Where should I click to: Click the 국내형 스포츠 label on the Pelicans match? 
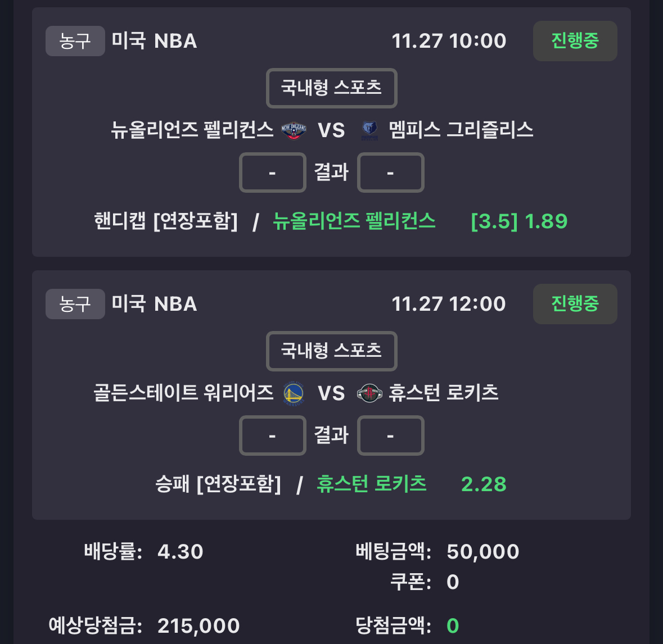click(331, 88)
